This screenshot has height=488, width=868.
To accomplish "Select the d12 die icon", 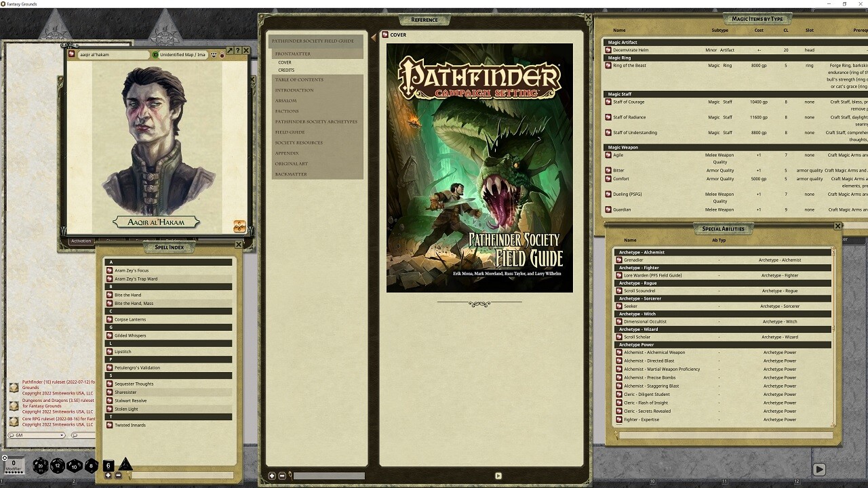I will 57,466.
